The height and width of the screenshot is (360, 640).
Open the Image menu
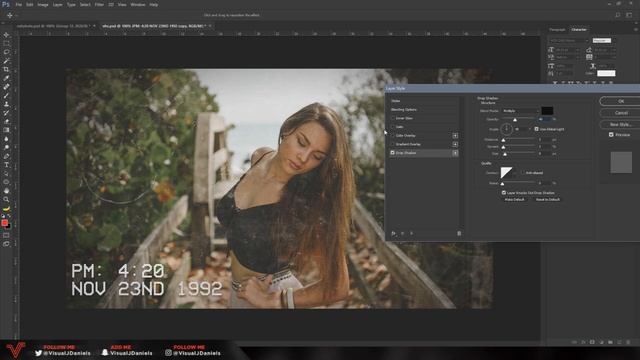[43, 4]
